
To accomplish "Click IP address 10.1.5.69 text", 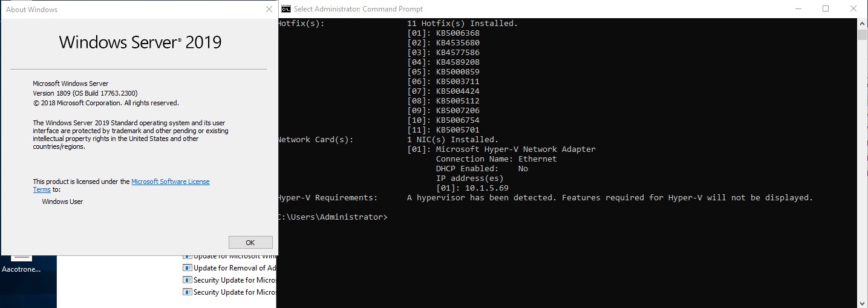I will coord(487,188).
